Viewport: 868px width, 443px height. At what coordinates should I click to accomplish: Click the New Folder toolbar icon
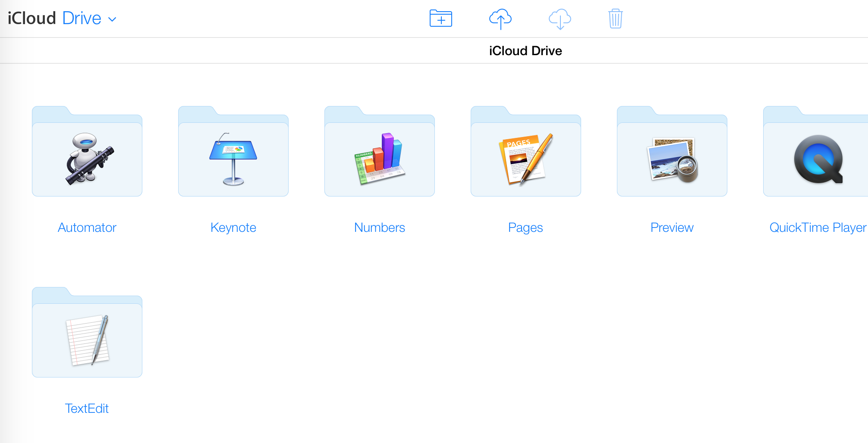[x=440, y=19]
